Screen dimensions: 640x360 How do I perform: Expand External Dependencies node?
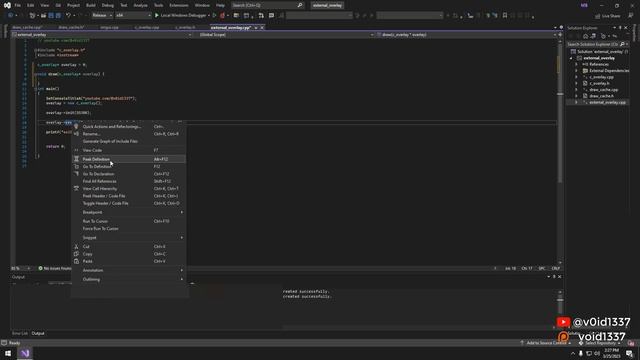point(576,71)
